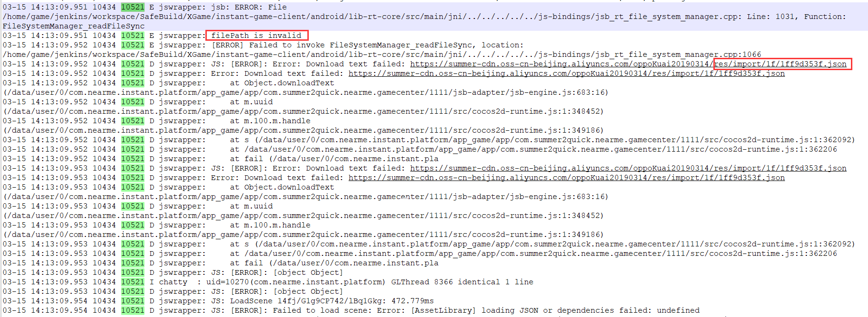Click 'GLThread 8366 identical 1 line' text
This screenshot has width=868, height=317.
click(x=462, y=282)
